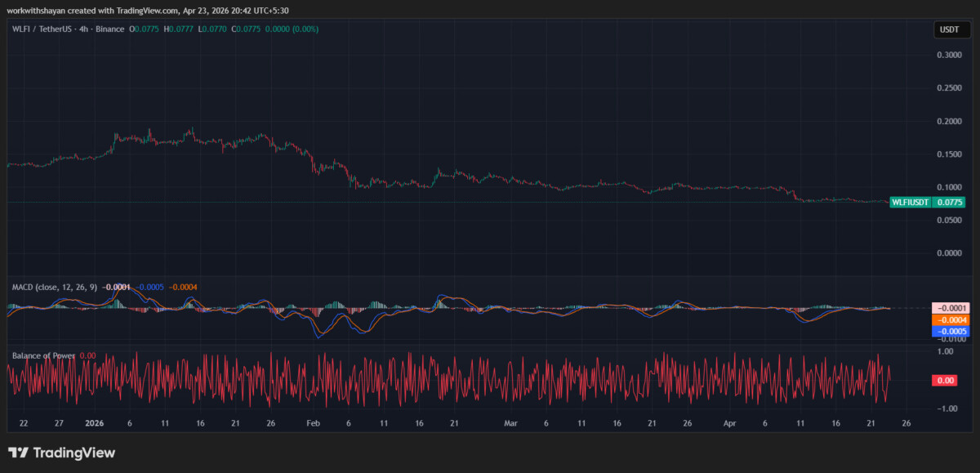Open the MACD (close, 12, 26, 9) indicator legend

click(54, 287)
